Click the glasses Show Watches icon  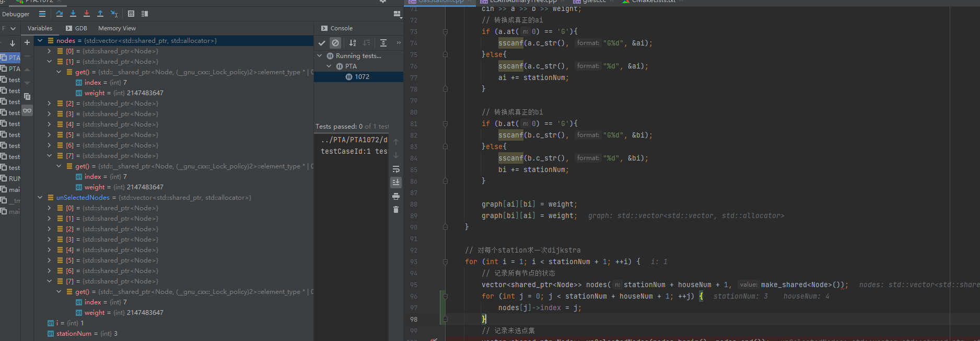pyautogui.click(x=27, y=110)
